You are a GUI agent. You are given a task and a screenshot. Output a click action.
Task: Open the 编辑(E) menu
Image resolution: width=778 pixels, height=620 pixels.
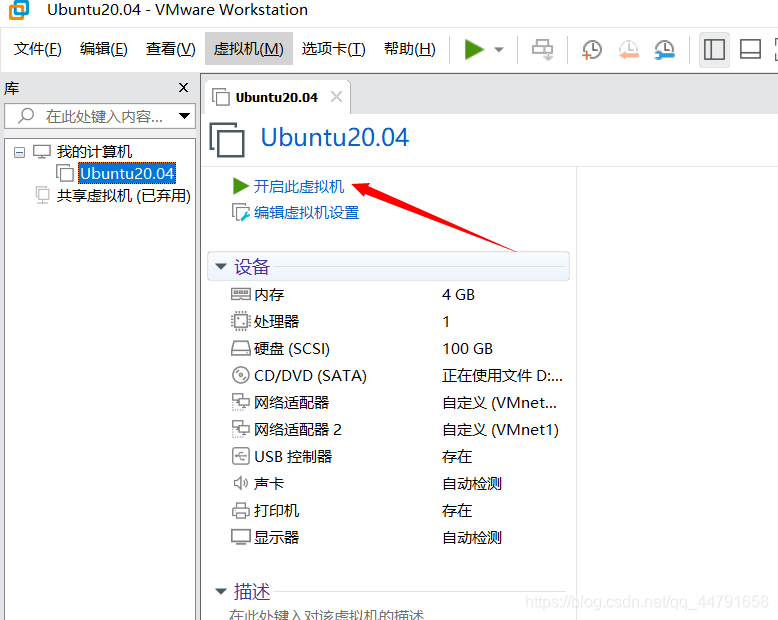click(104, 49)
